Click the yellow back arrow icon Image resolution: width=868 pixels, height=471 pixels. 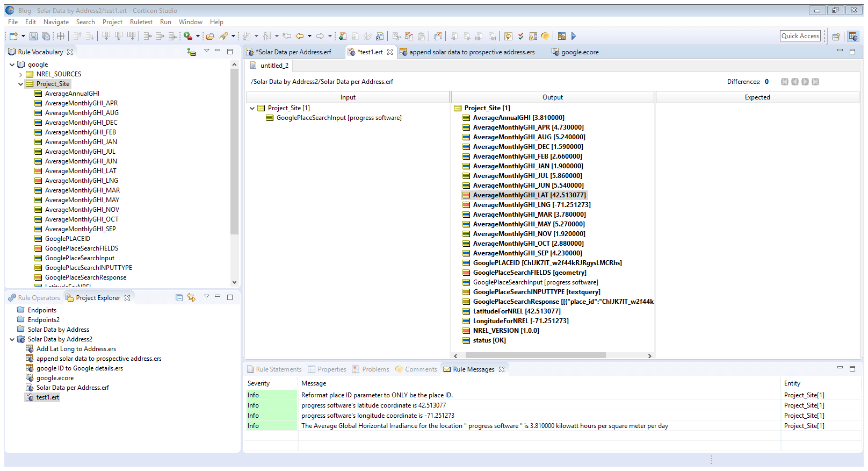click(x=300, y=36)
